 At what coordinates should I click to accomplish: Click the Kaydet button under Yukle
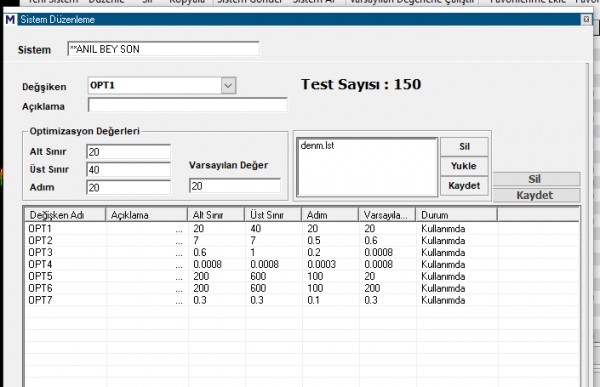click(464, 186)
